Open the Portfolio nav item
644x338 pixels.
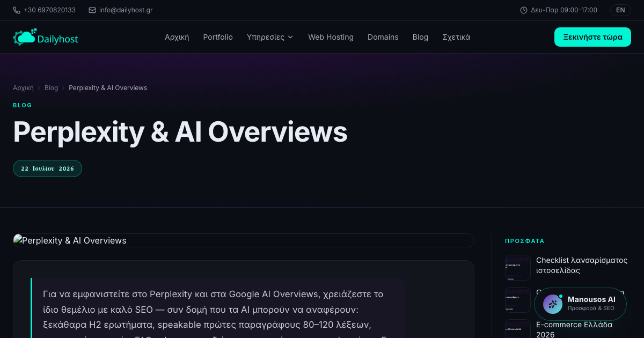[218, 37]
